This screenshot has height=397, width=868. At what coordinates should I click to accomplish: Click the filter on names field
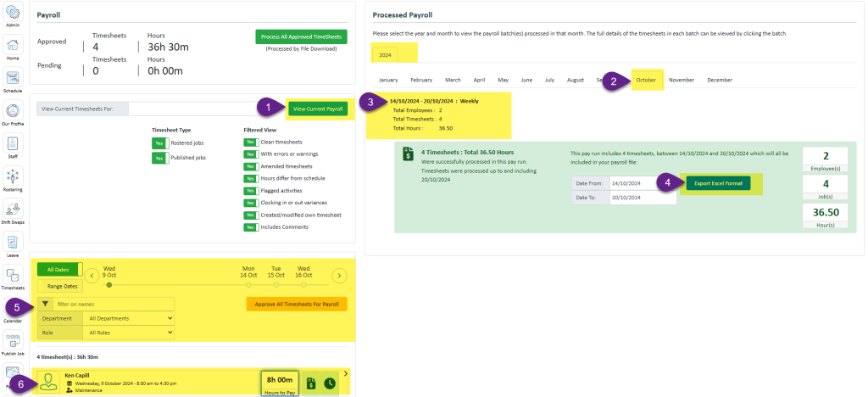click(114, 304)
